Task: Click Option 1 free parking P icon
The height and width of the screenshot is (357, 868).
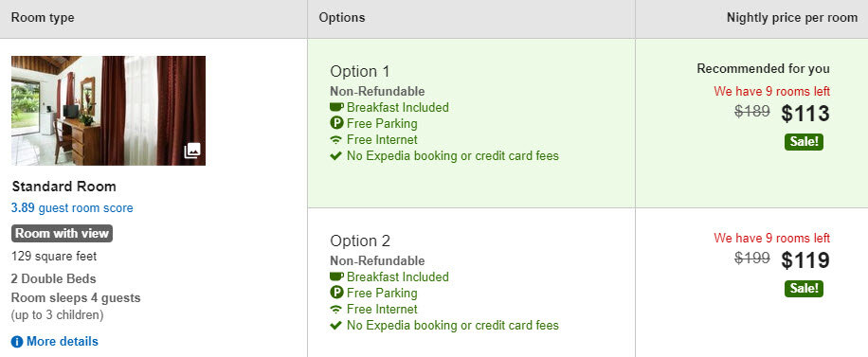Action: tap(336, 123)
